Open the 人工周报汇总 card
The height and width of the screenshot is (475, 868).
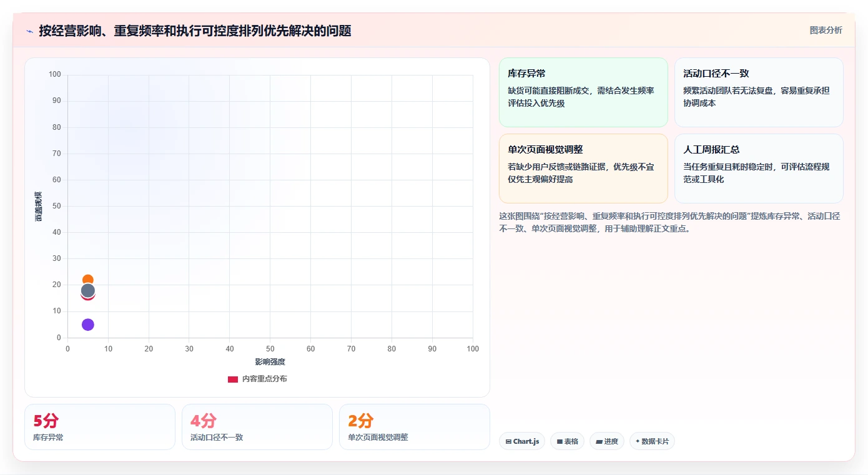click(x=759, y=169)
